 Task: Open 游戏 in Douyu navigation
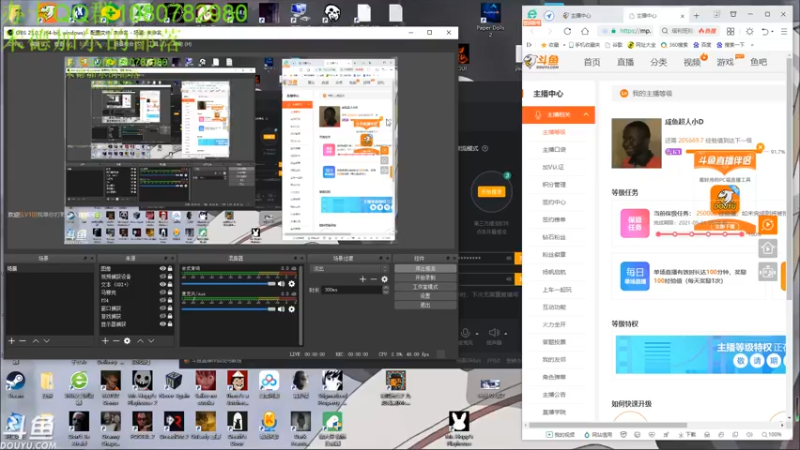click(x=725, y=62)
